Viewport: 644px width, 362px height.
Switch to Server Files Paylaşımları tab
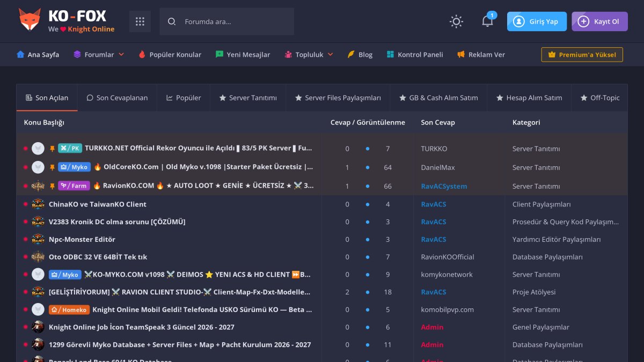coord(338,98)
